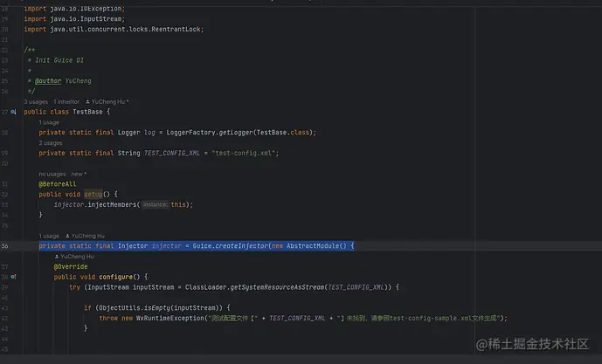Viewport: 602px width, 364px height.
Task: Click AbstractModule in the highlighted line
Action: [x=313, y=246]
